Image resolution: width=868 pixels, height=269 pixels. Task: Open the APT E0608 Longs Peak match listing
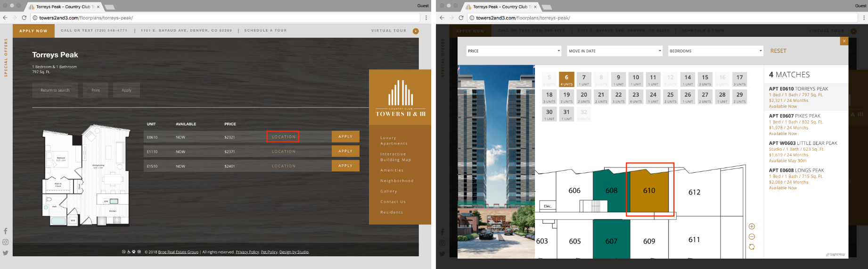806,179
